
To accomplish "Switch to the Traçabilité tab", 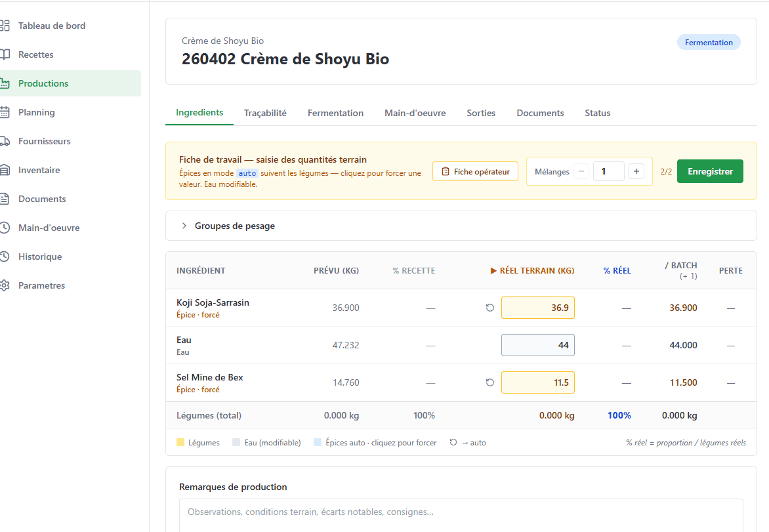I will [x=265, y=113].
